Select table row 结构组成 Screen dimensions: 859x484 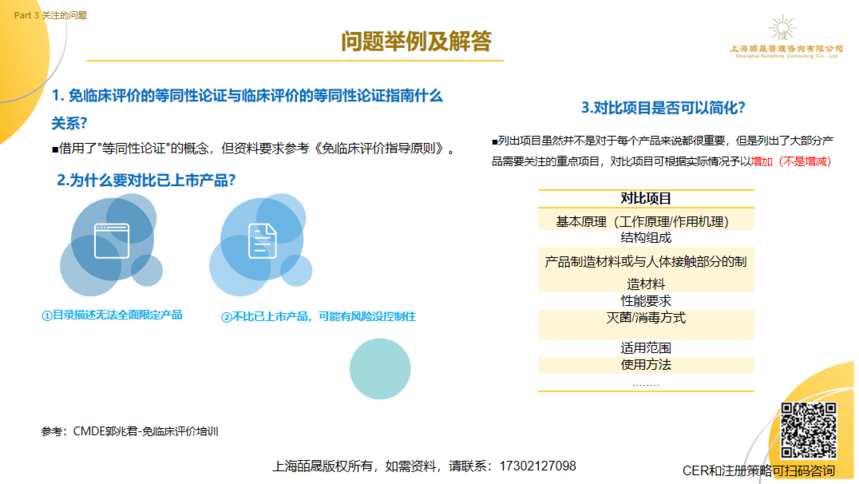646,238
